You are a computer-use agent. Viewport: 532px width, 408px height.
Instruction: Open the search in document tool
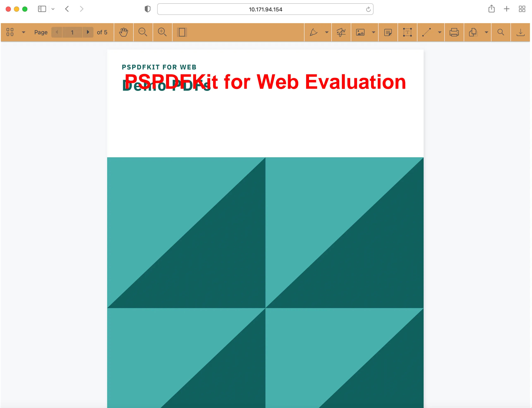pos(501,32)
